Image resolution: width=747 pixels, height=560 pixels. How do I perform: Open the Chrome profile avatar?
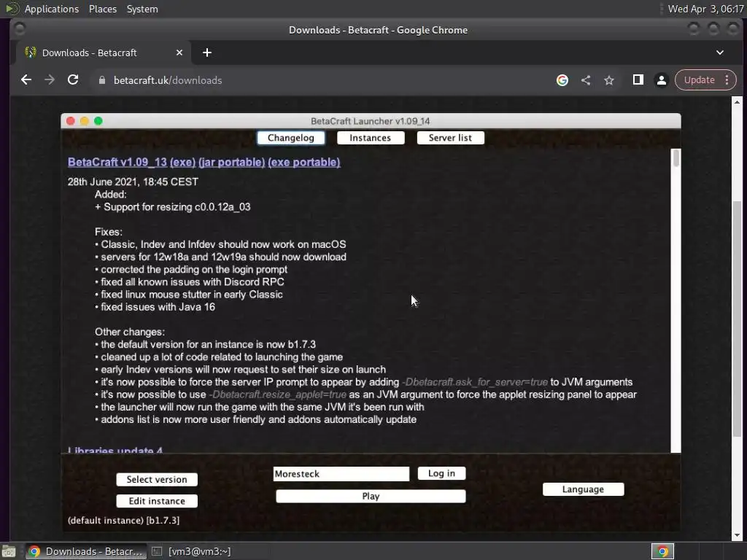tap(661, 80)
